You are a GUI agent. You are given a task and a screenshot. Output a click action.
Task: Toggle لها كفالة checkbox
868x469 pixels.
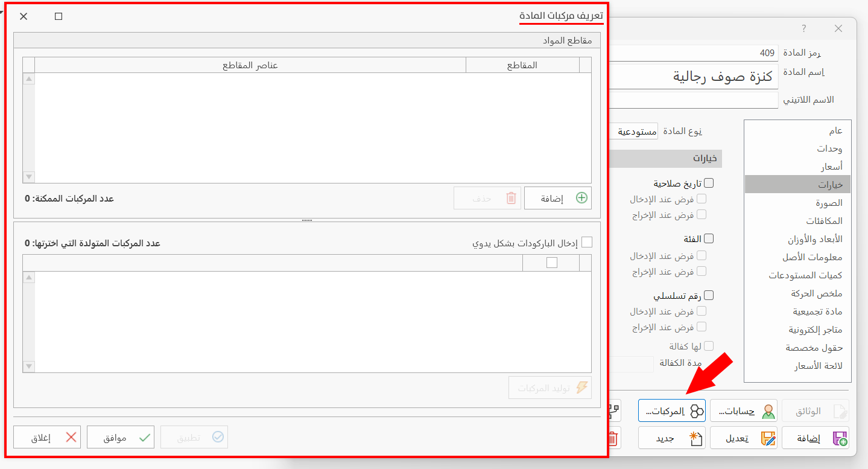(709, 346)
